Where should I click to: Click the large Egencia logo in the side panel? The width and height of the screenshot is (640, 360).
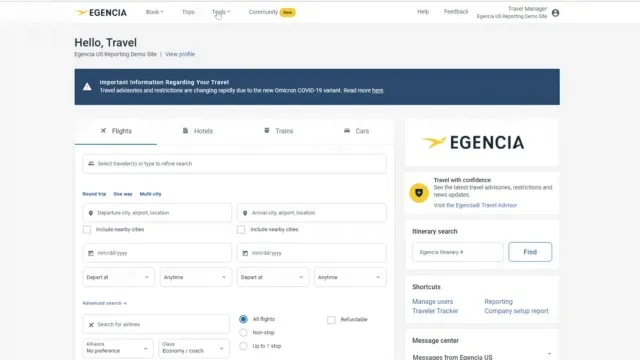473,142
